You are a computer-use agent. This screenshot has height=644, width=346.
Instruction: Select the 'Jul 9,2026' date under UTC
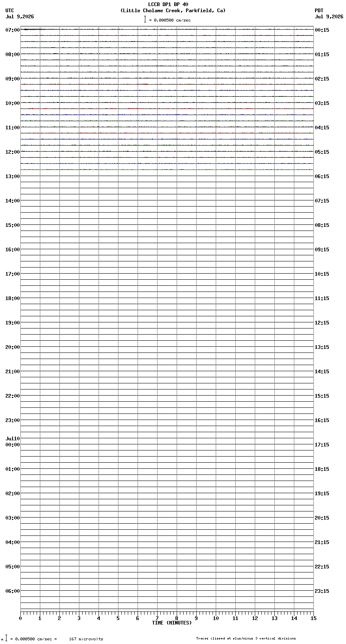(20, 17)
